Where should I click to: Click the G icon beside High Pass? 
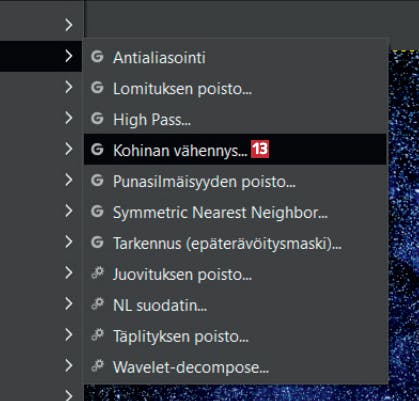97,119
